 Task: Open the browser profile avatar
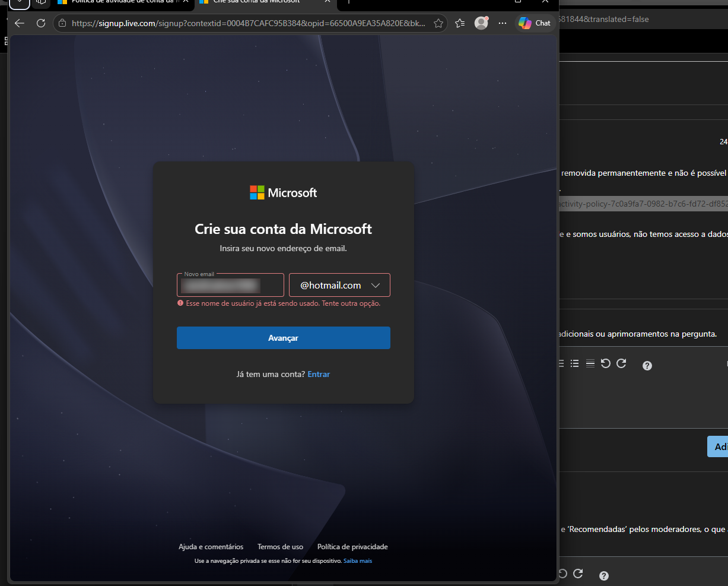481,23
